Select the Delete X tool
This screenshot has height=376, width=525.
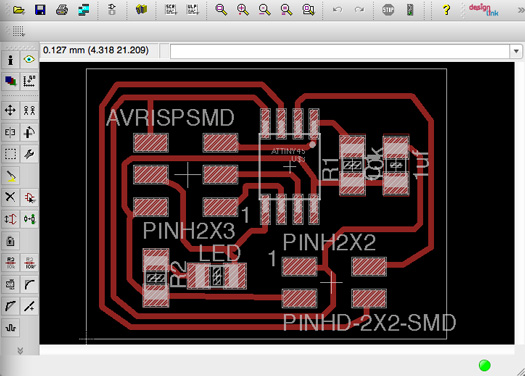point(10,197)
